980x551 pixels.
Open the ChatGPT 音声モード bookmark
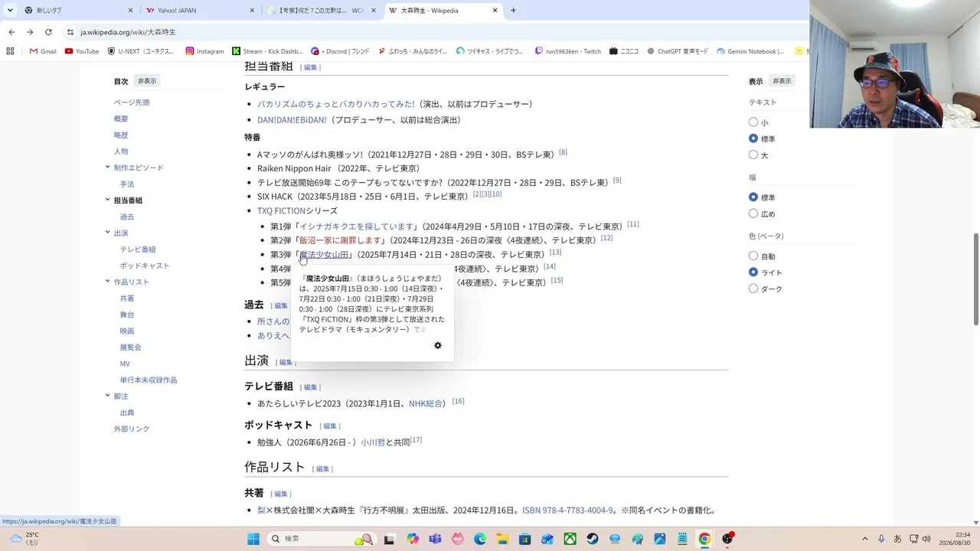pos(678,51)
